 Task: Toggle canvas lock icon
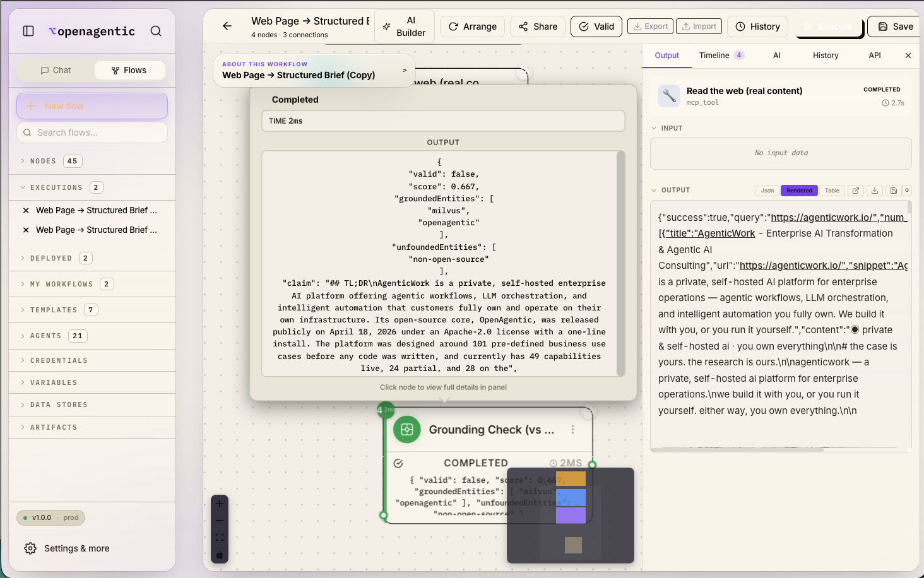(220, 555)
